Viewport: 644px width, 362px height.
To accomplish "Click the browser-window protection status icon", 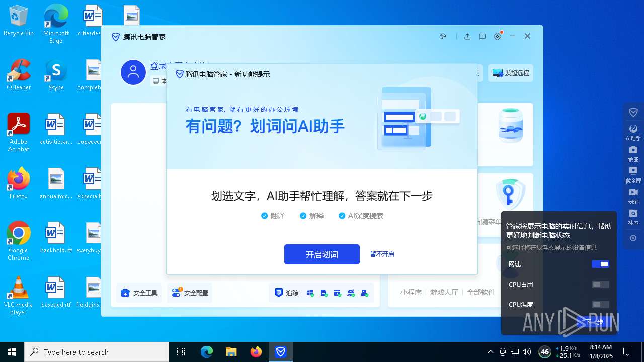I will [337, 293].
